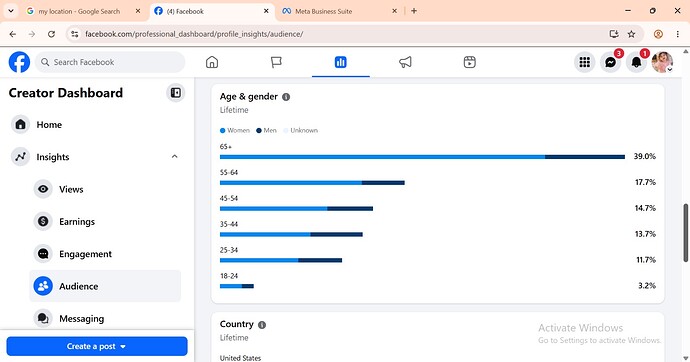Image resolution: width=690 pixels, height=362 pixels.
Task: Click the browser forward arrow
Action: tap(32, 34)
